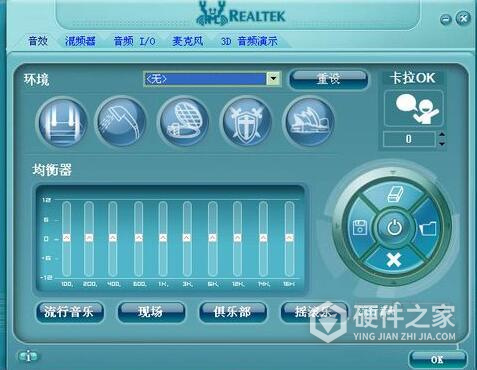Viewport: 477px width, 370px height.
Task: Apply the 俱乐部 equalizer preset
Action: [232, 312]
